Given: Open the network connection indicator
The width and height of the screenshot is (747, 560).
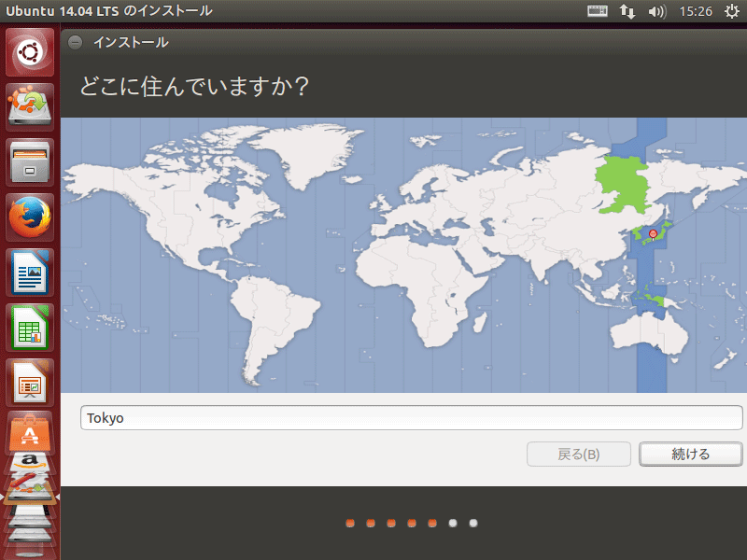Looking at the screenshot, I should pos(627,11).
